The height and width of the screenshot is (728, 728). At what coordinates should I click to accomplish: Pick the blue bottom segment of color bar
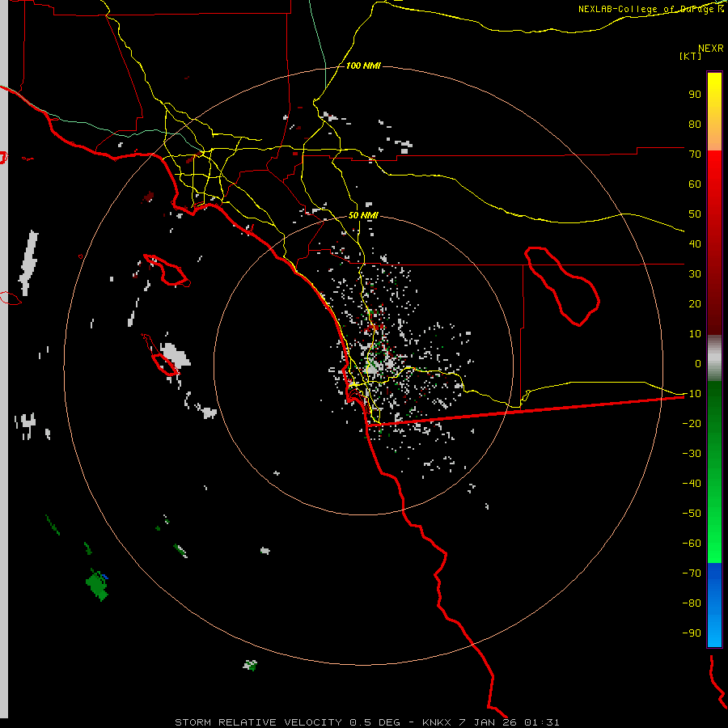click(714, 605)
